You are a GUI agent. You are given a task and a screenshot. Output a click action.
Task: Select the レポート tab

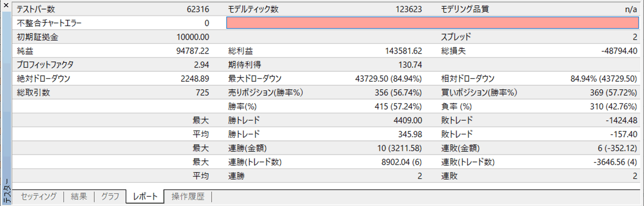click(x=145, y=196)
